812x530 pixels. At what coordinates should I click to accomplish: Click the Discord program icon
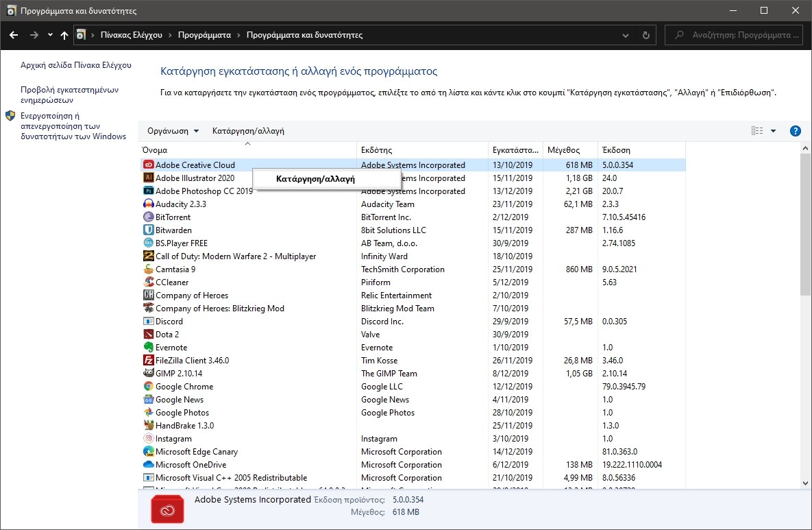[x=148, y=322]
